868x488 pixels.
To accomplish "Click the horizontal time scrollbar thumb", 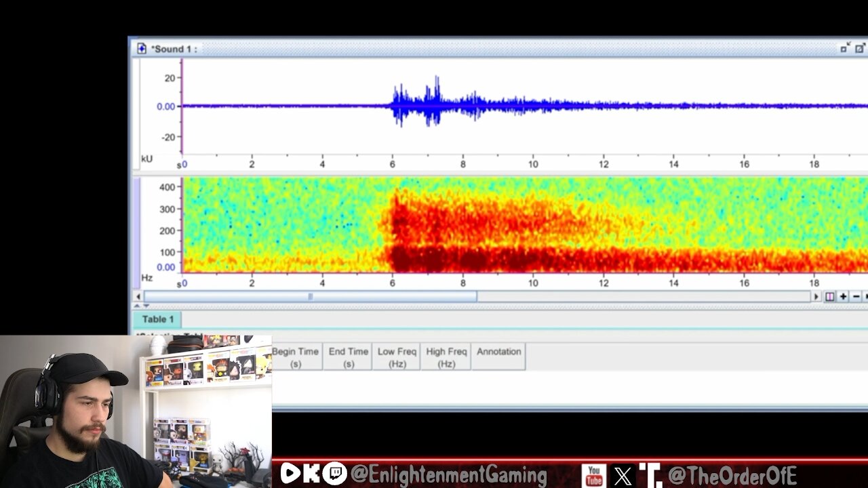I will (x=310, y=296).
